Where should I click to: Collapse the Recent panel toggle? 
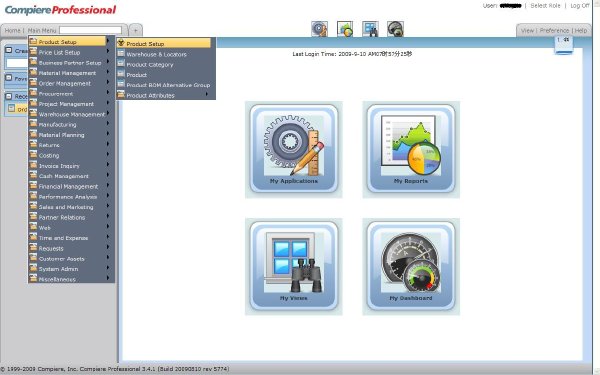pos(8,96)
